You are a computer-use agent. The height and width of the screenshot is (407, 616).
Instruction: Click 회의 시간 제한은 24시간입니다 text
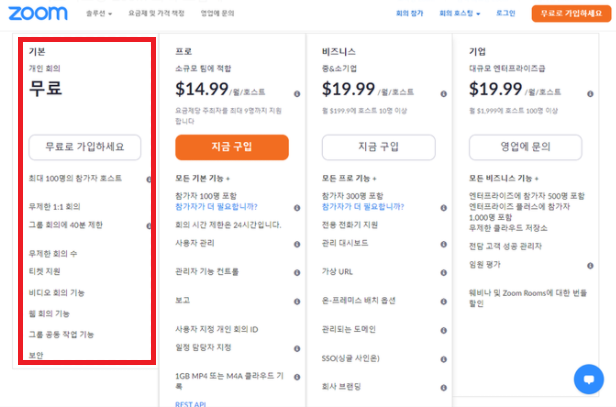(228, 225)
